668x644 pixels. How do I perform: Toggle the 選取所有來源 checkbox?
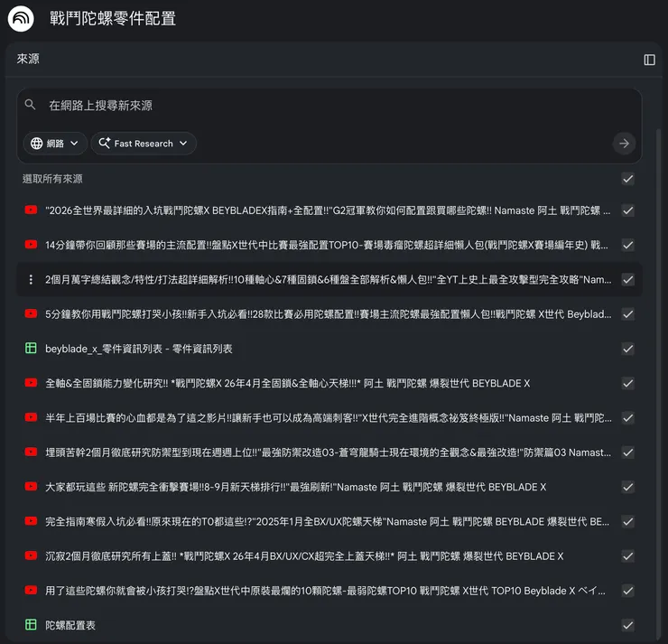pos(627,179)
